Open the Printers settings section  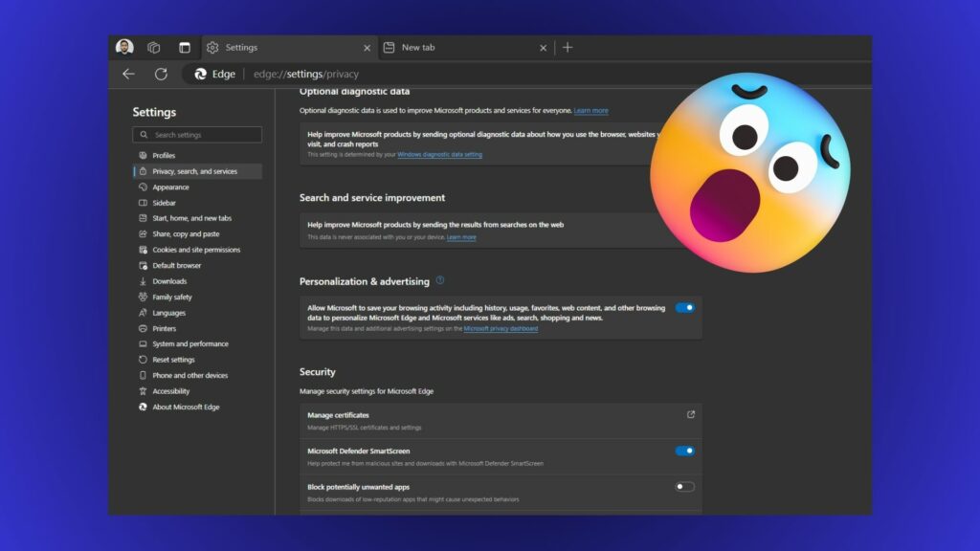point(163,328)
